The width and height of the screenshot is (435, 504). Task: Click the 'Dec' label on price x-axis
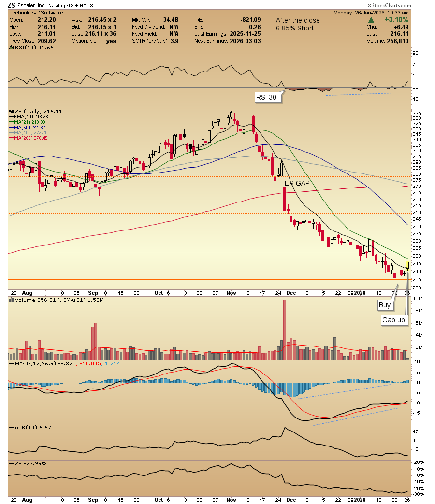tap(291, 293)
